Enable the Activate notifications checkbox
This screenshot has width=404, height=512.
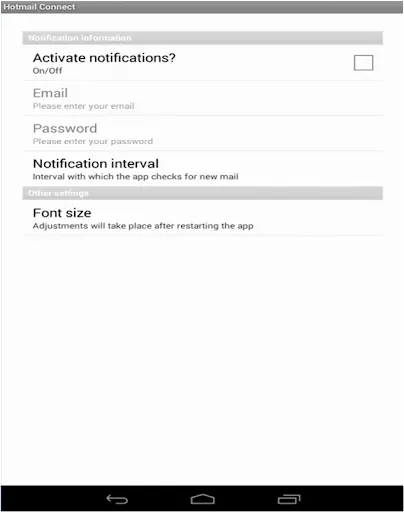click(363, 63)
